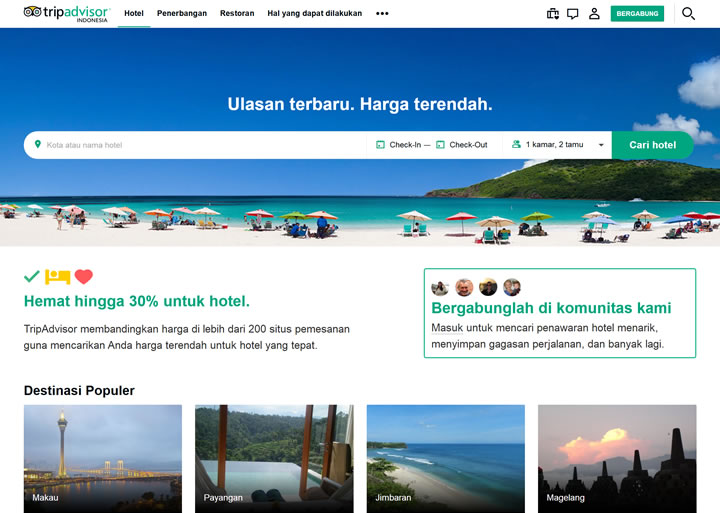This screenshot has width=720, height=513.
Task: Click the guest selector dropdown arrow
Action: pyautogui.click(x=601, y=145)
